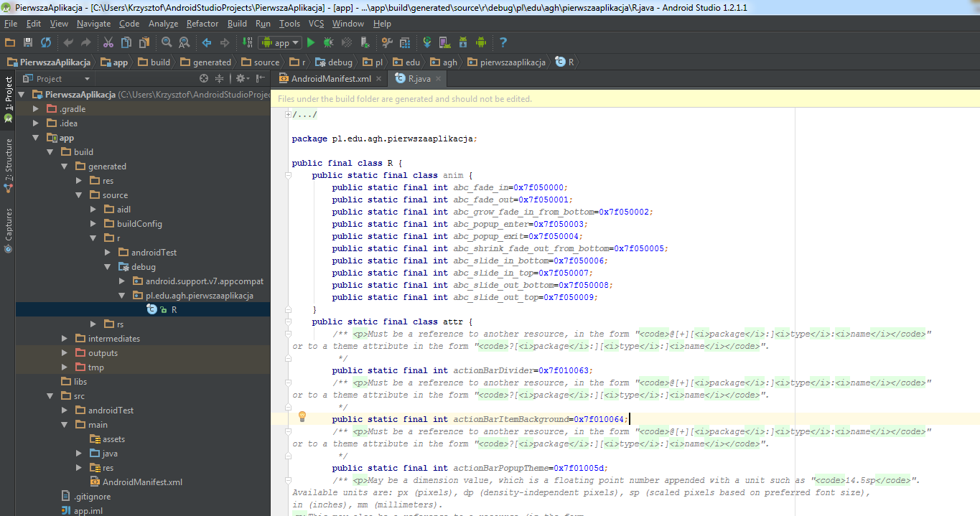Viewport: 980px width, 516px height.
Task: Open the Analyze menu
Action: 163,24
